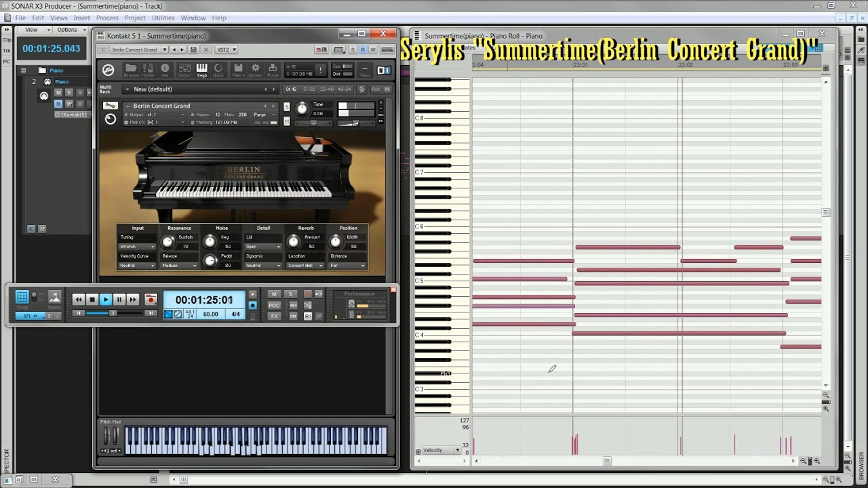Select Kontakt channel page 17-32
This screenshot has height=488, width=868.
pyautogui.click(x=309, y=89)
